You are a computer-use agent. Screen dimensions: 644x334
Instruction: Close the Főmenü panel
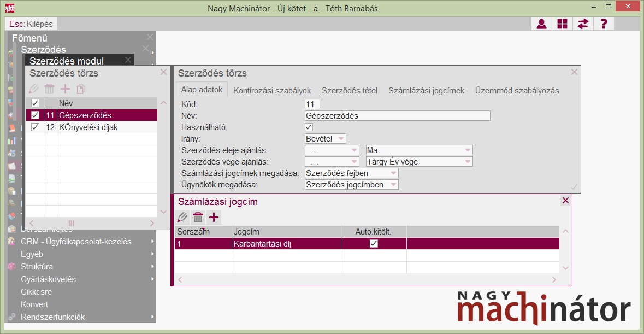tap(150, 37)
